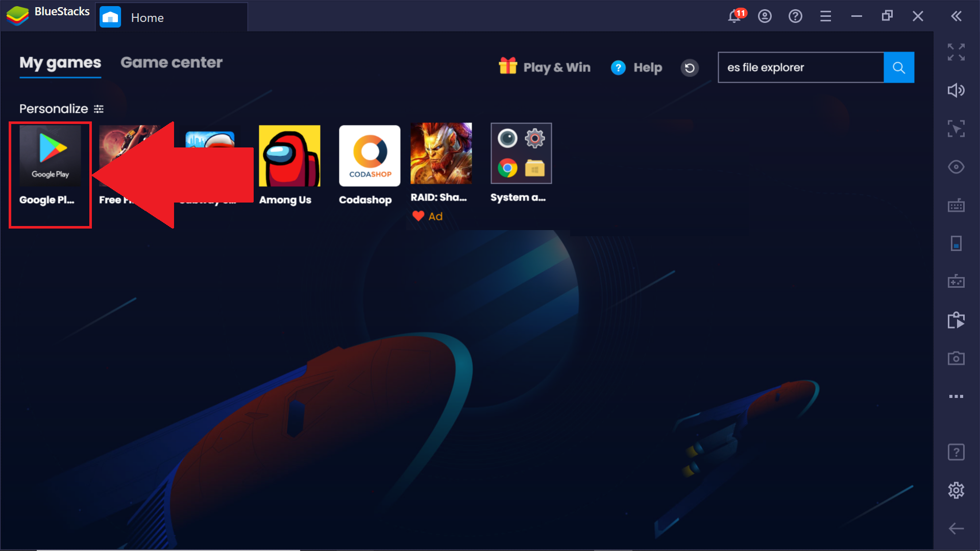Screen dimensions: 980x551
Task: Show more sidebar tools (three dots)
Action: click(x=956, y=396)
